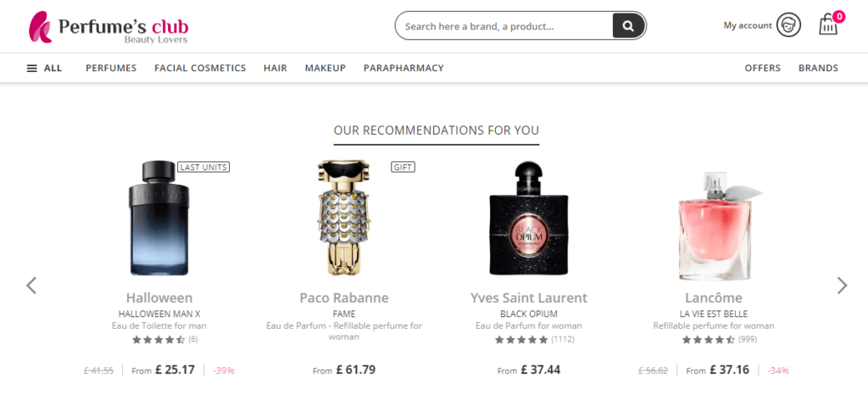Viewport: 868px width, 400px height.
Task: Open the My account face icon
Action: tap(788, 25)
